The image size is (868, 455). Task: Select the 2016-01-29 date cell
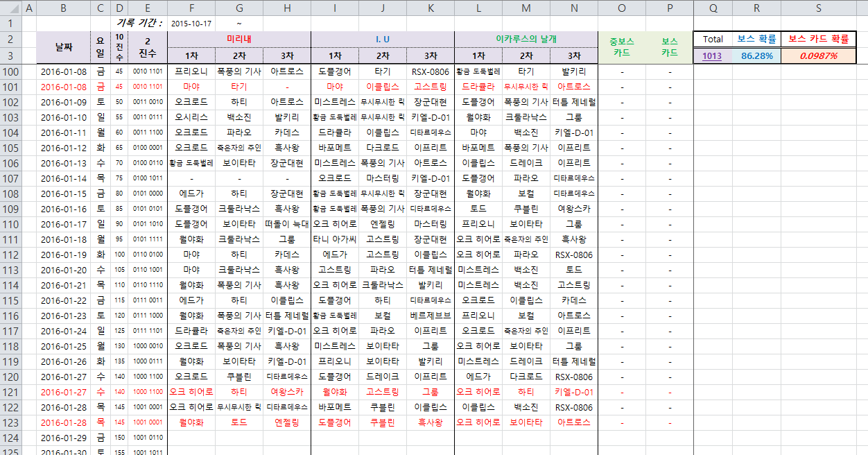point(63,438)
